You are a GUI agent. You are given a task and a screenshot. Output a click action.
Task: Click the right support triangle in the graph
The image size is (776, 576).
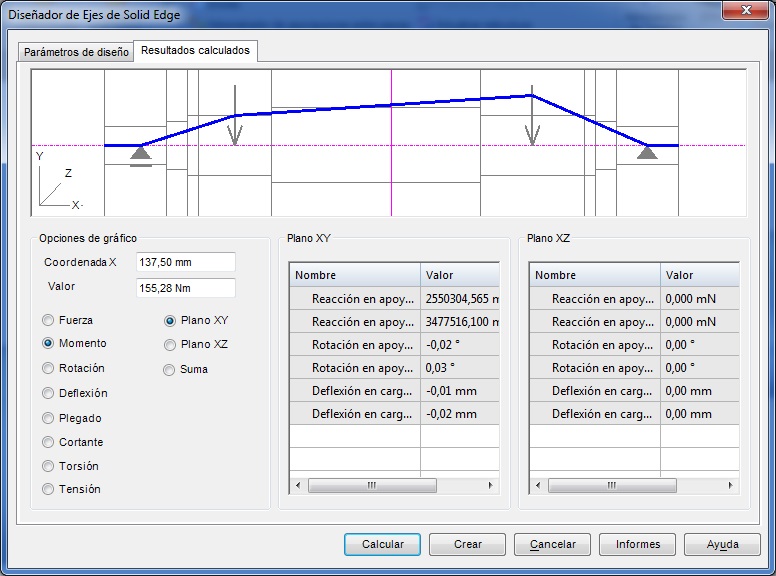(647, 152)
